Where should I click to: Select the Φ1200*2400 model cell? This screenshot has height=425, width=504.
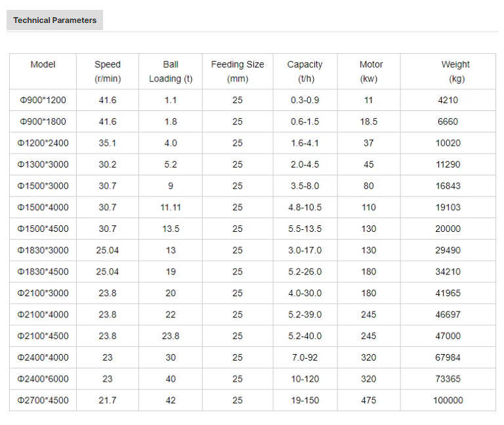point(43,143)
